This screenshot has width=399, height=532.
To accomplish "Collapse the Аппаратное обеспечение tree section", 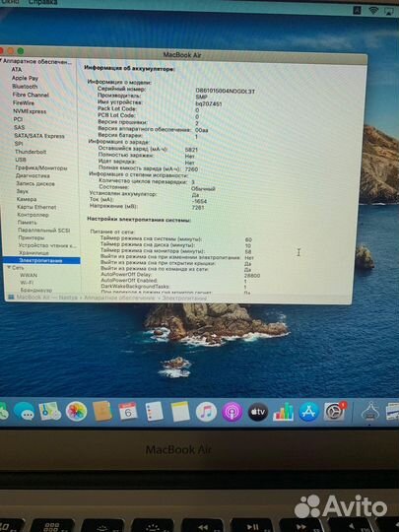I will (x=1, y=61).
